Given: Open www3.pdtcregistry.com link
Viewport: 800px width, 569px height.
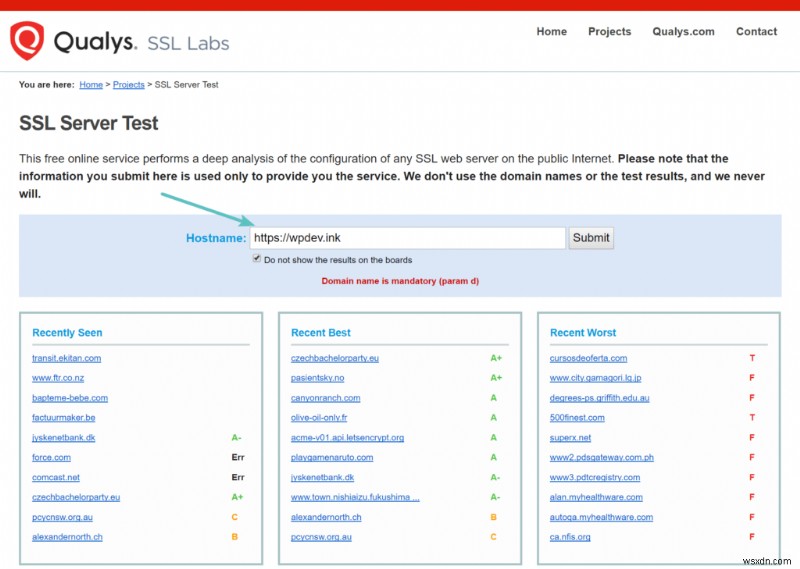Looking at the screenshot, I should [x=595, y=478].
